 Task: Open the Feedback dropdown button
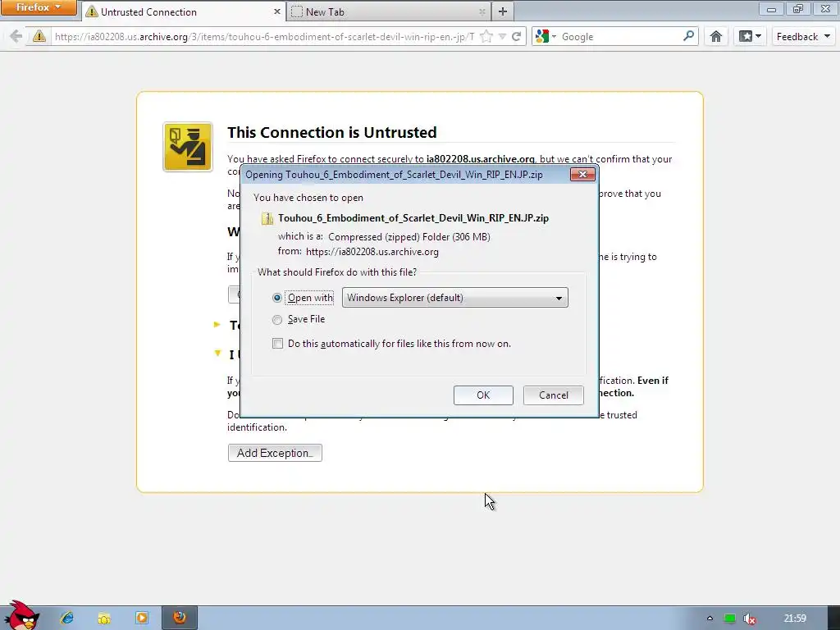[803, 36]
